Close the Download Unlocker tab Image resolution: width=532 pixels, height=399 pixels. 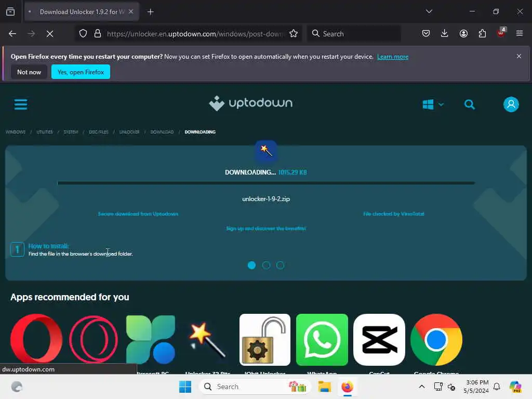click(x=131, y=11)
